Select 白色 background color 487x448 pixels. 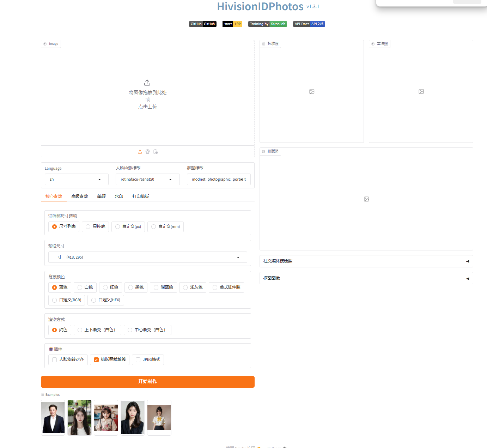[85, 287]
